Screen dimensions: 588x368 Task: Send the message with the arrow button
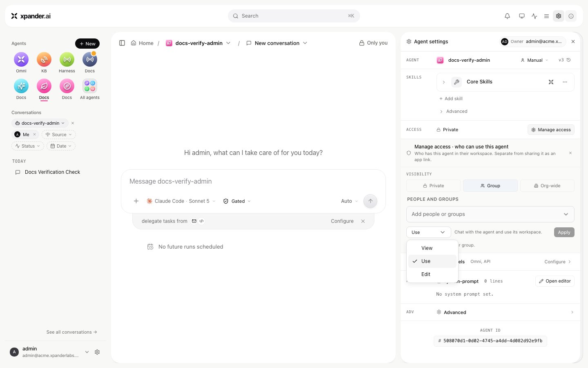370,201
